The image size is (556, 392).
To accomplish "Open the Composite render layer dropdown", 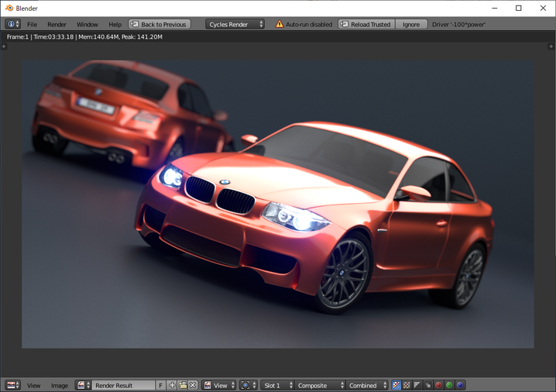I will tap(320, 385).
